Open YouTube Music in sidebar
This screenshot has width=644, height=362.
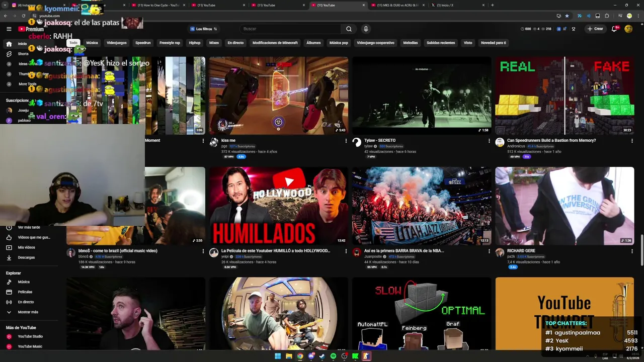pyautogui.click(x=30, y=346)
